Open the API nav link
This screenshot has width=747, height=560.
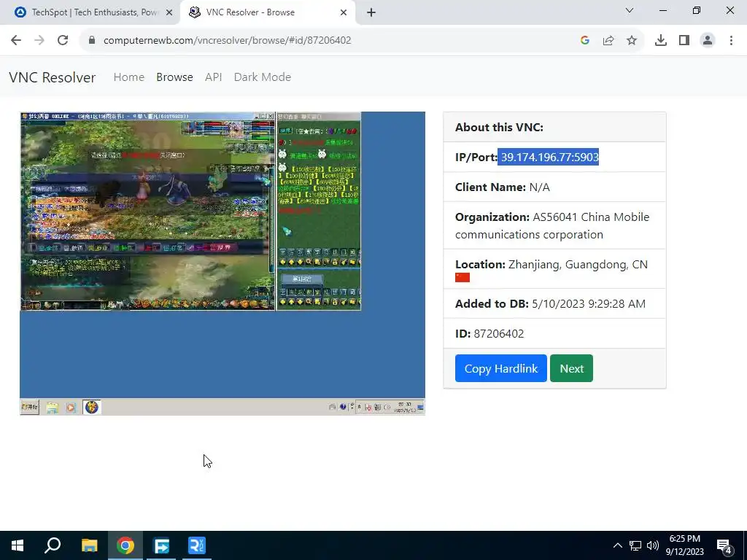point(214,77)
